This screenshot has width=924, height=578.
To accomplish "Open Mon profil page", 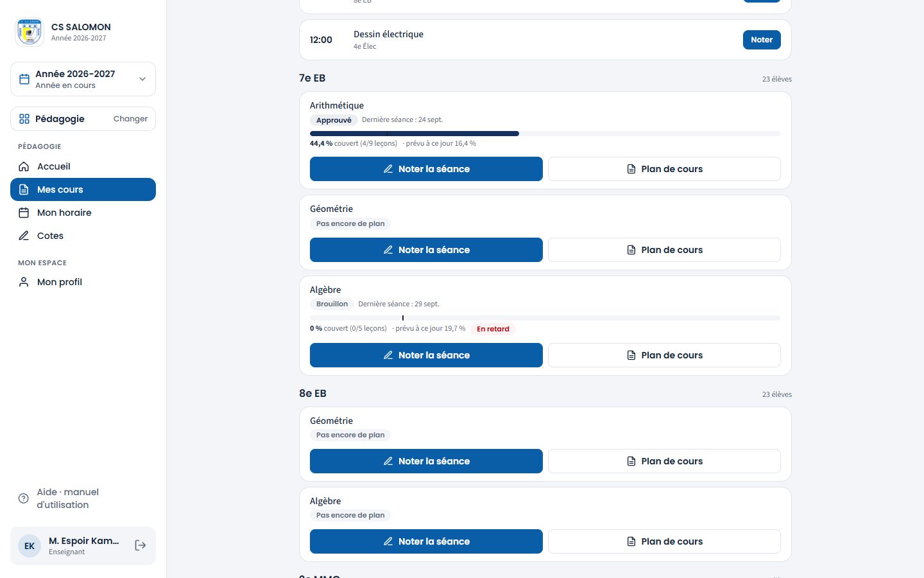I will [83, 282].
